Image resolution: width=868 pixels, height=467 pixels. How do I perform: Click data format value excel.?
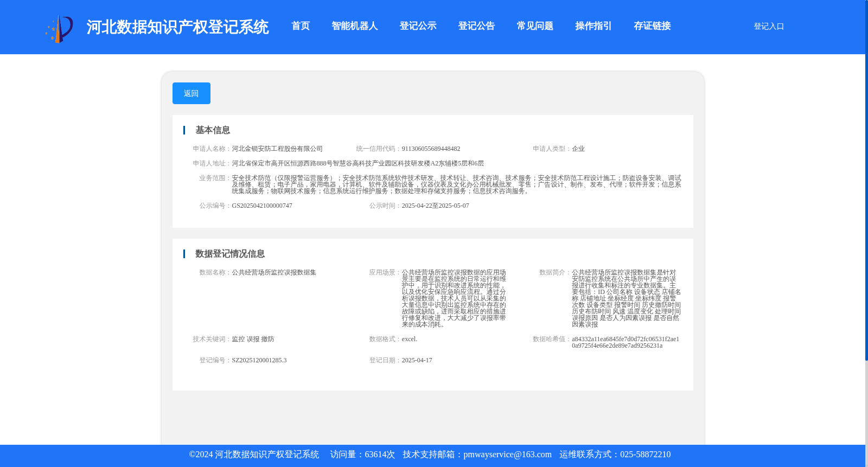point(410,339)
